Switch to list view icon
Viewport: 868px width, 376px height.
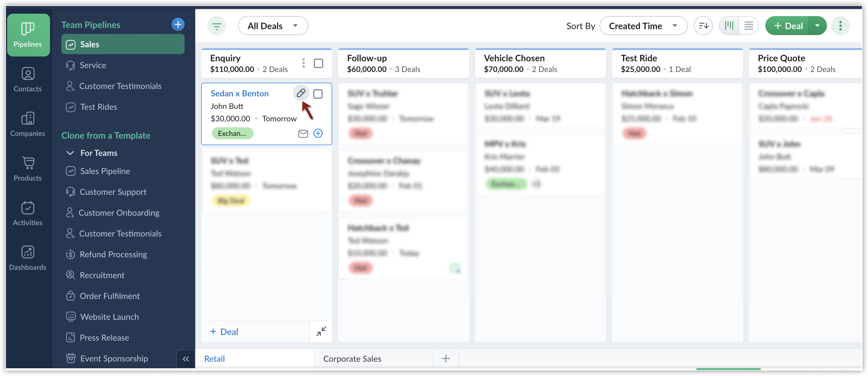point(748,26)
